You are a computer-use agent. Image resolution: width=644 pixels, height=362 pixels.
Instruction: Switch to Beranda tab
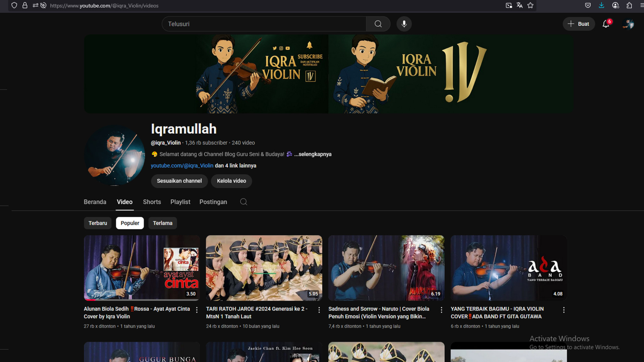click(x=95, y=202)
